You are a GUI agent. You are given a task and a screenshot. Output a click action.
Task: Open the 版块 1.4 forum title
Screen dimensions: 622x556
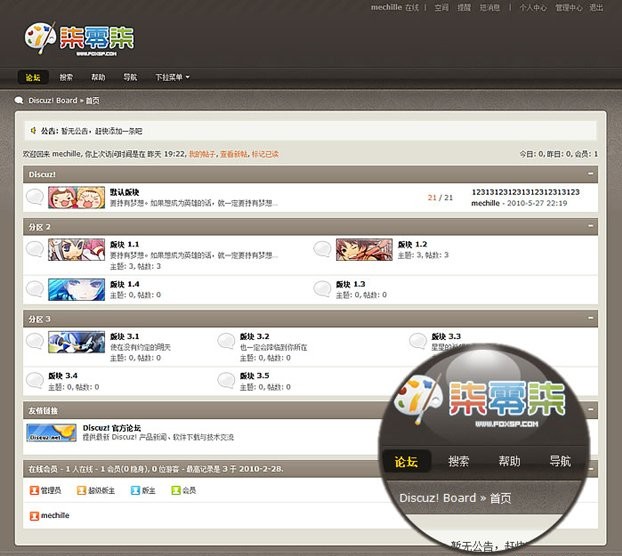point(125,284)
